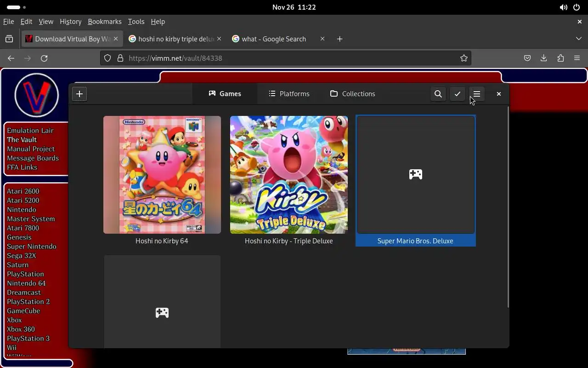Image resolution: width=588 pixels, height=368 pixels.
Task: Reload the current page
Action: click(44, 58)
